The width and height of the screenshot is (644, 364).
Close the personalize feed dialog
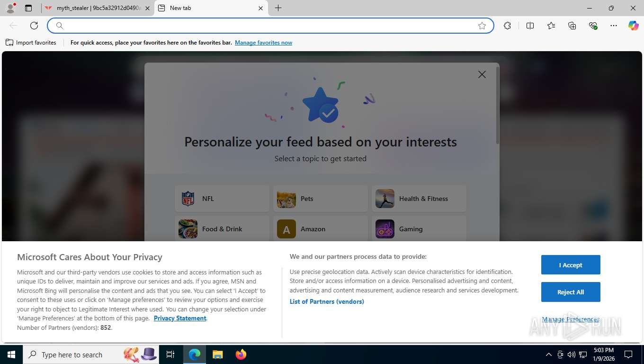tap(482, 74)
